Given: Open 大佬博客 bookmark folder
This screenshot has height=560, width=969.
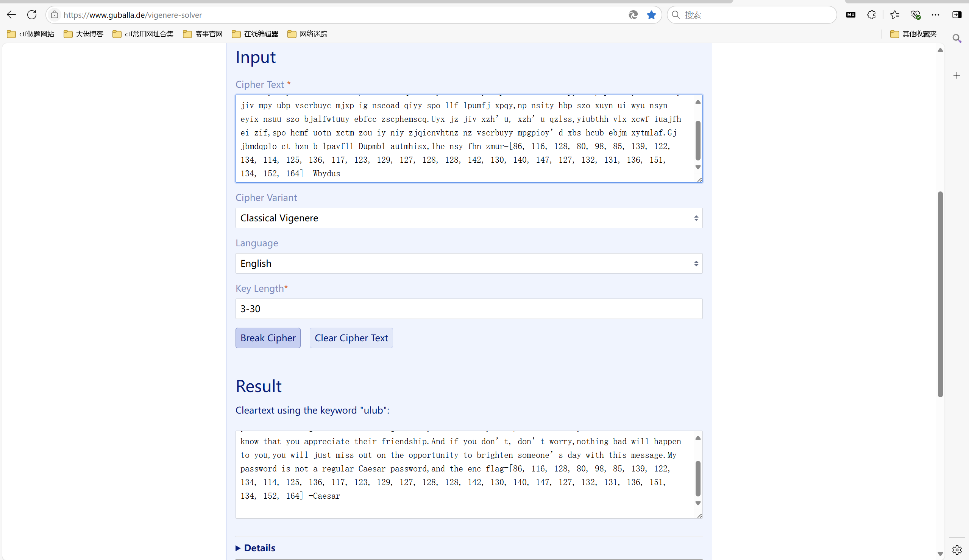Looking at the screenshot, I should (x=84, y=34).
